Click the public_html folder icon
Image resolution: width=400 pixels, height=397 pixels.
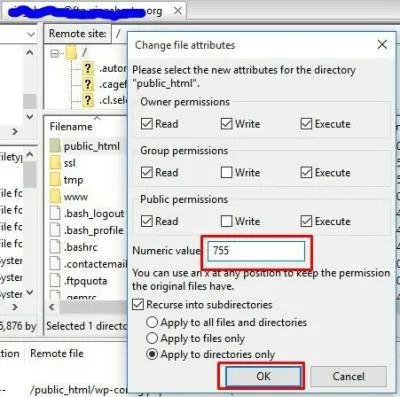click(x=55, y=146)
